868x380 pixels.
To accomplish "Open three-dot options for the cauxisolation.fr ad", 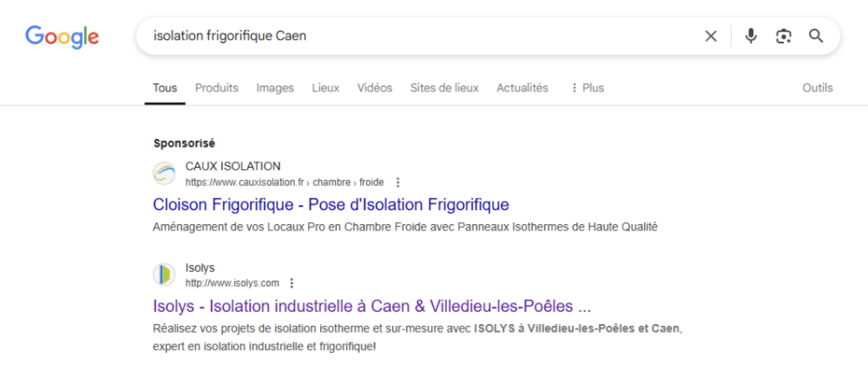I will click(x=398, y=182).
